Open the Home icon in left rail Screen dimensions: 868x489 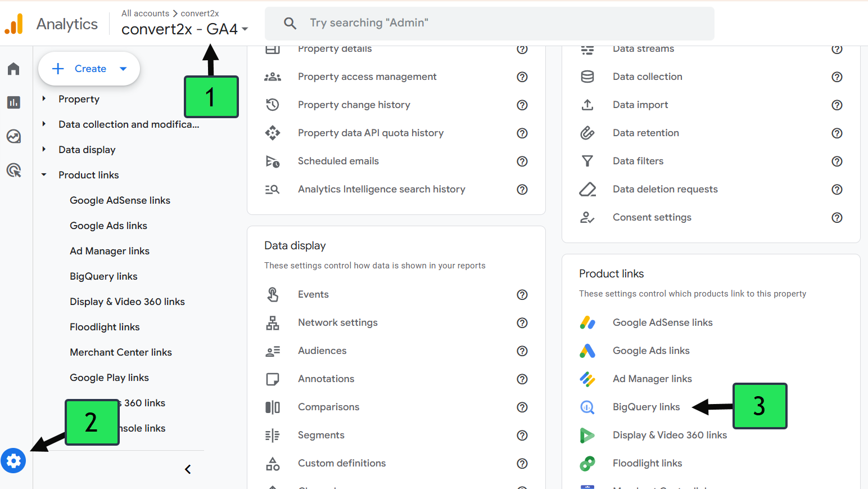(13, 69)
